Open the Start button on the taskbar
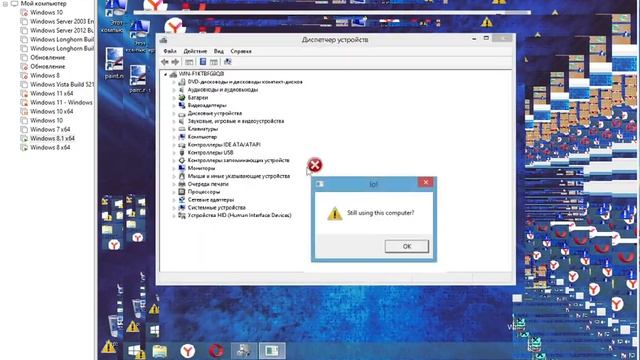This screenshot has height=360, width=640. point(134,351)
